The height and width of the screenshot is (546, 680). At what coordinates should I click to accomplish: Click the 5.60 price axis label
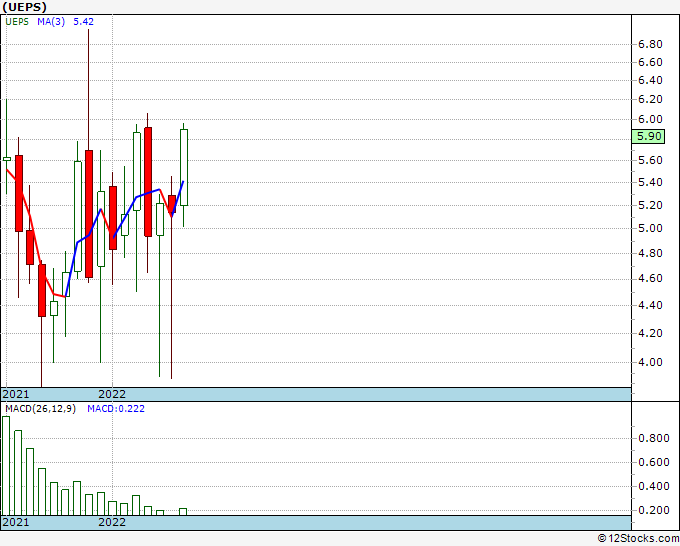pos(650,160)
